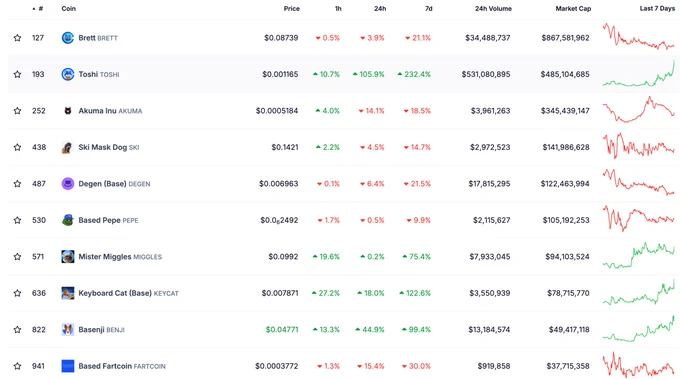Open Ski Mask Dog's 7-day sparkline
This screenshot has width=680, height=379.
pyautogui.click(x=638, y=146)
